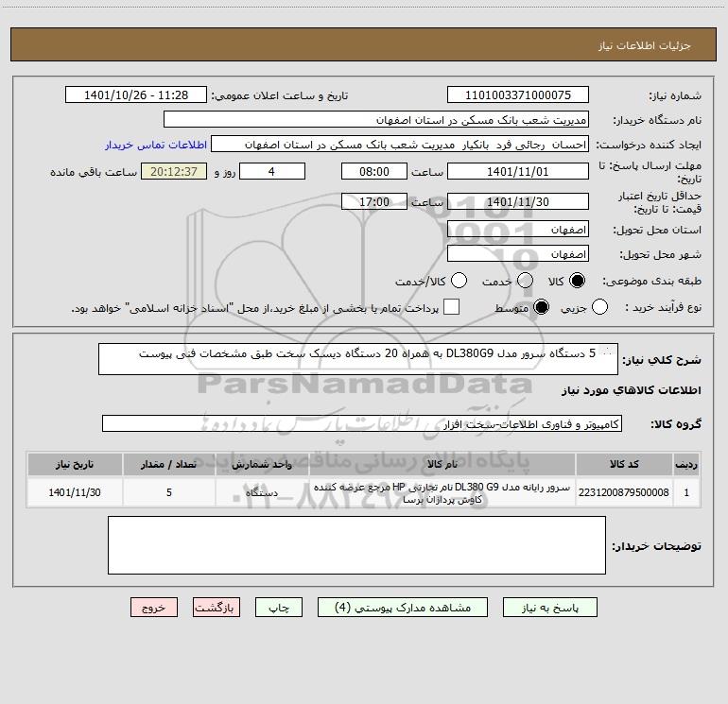Click the پاسخ به نیاز button
The image size is (728, 704).
tap(549, 608)
